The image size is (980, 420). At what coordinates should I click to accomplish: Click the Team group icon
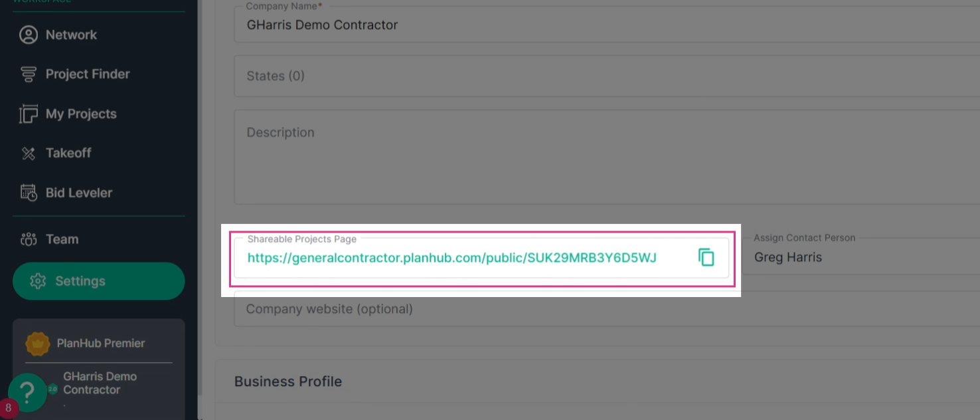point(29,239)
